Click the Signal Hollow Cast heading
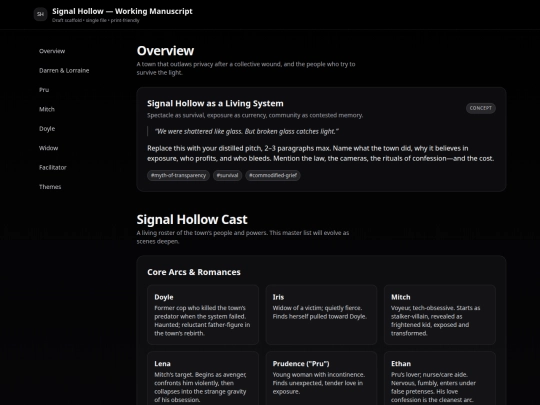This screenshot has width=540, height=405. (192, 219)
